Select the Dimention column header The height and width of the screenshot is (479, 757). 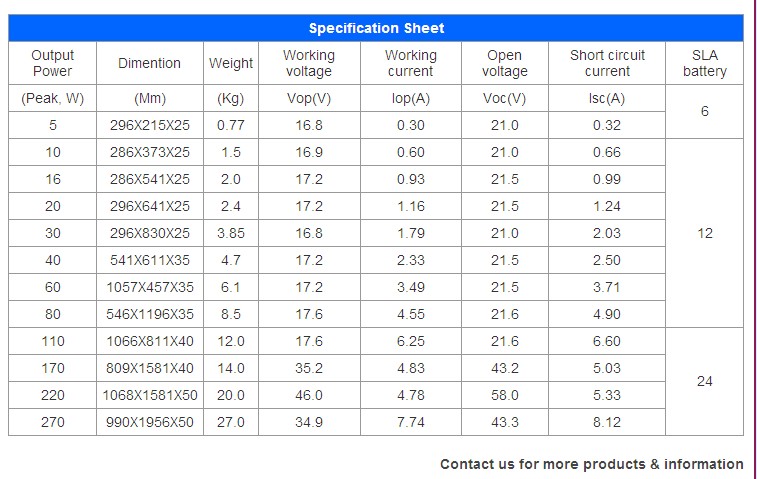pos(149,63)
